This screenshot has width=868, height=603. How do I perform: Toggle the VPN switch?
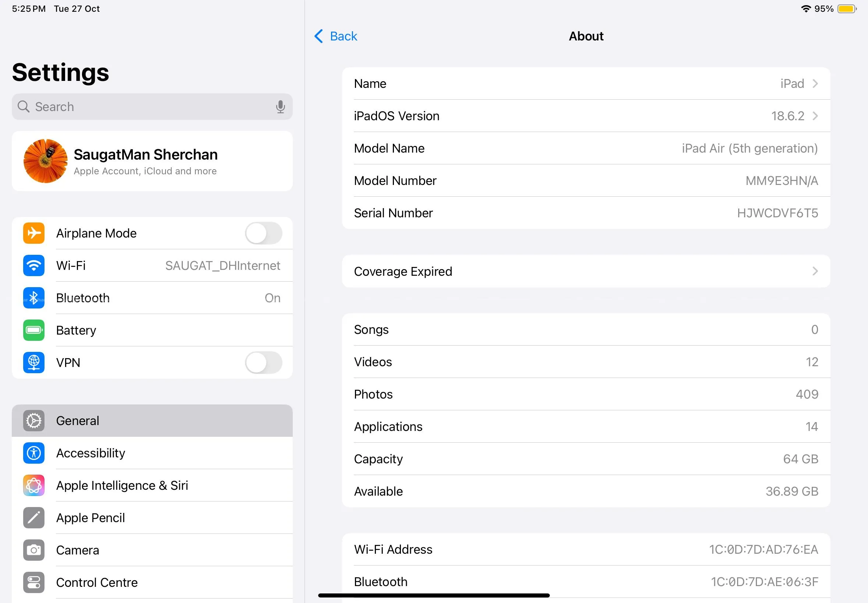(263, 363)
